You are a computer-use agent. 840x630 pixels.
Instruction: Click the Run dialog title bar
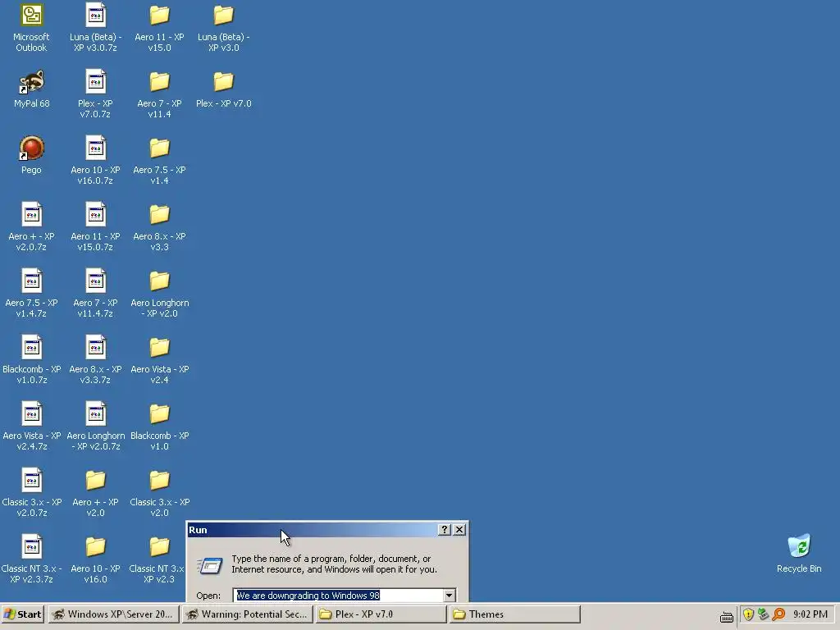(313, 530)
